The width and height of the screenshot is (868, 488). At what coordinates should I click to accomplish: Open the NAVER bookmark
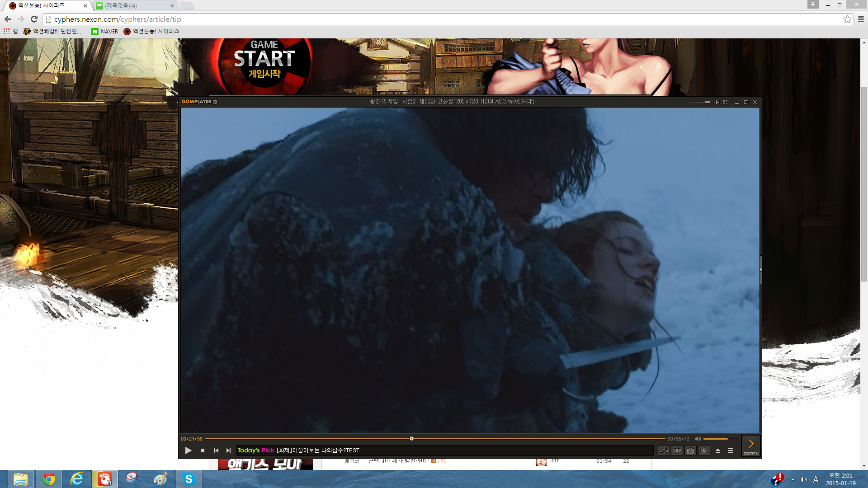click(x=105, y=31)
